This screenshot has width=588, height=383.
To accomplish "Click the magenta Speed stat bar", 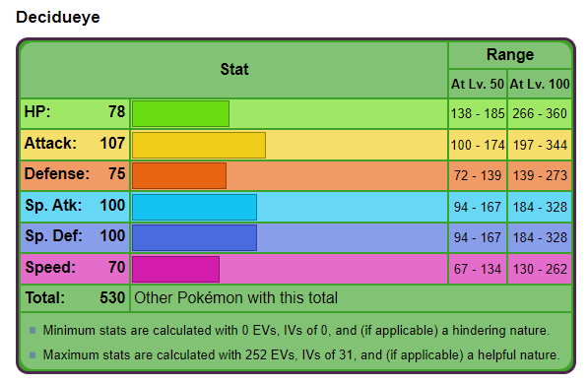I will 176,269.
